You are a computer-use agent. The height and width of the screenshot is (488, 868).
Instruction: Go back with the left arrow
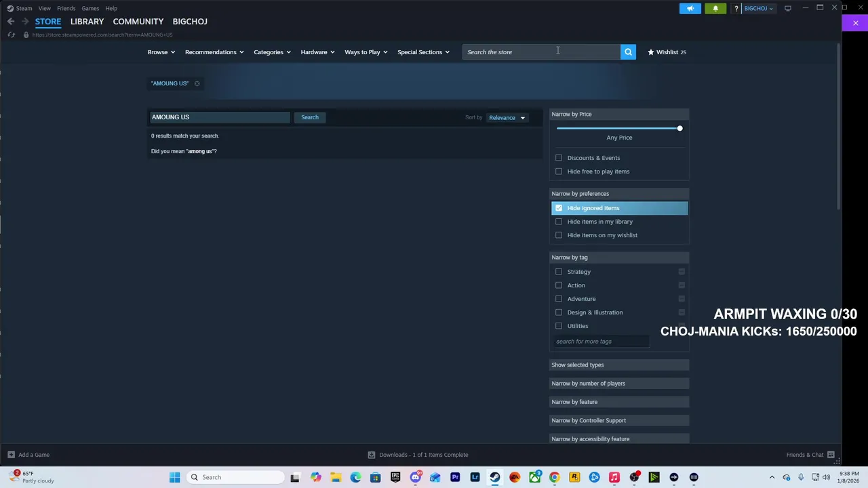[x=11, y=22]
